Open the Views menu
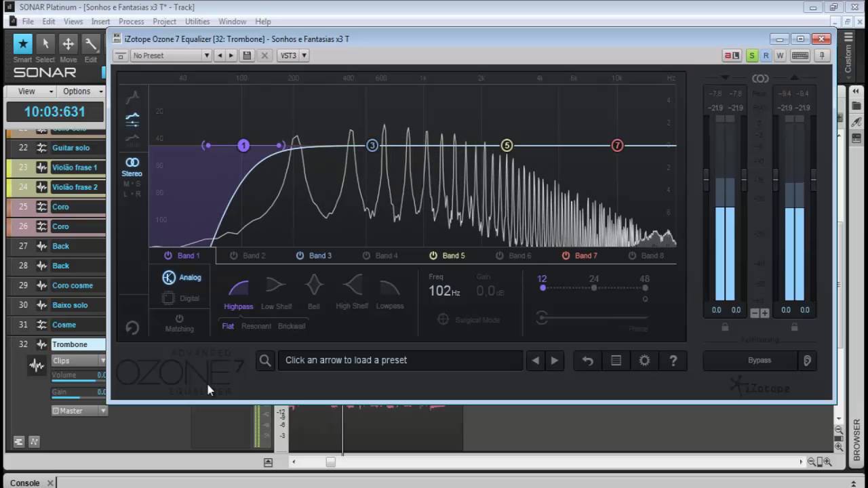The width and height of the screenshot is (868, 488). point(73,22)
